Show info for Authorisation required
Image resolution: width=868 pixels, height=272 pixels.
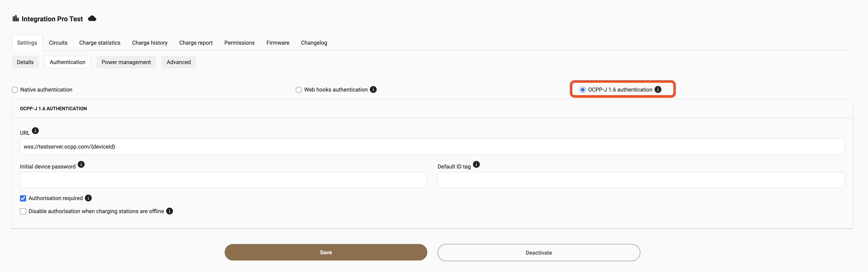coord(88,198)
